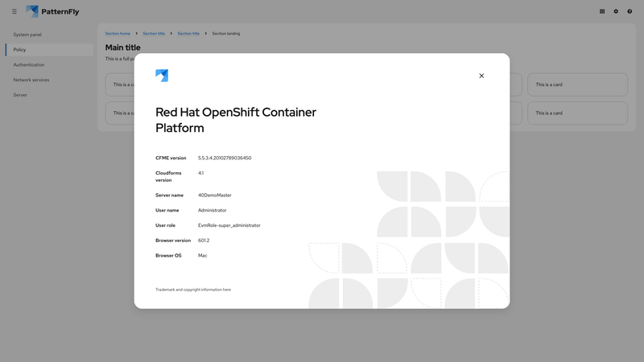This screenshot has height=362, width=644.
Task: Click the second Section title breadcrumb
Action: coord(188,34)
